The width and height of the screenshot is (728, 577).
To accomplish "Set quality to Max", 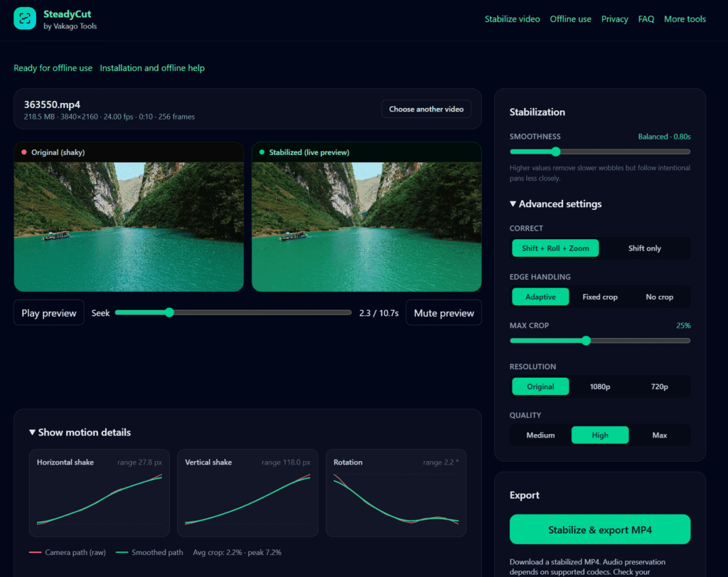I will click(659, 435).
